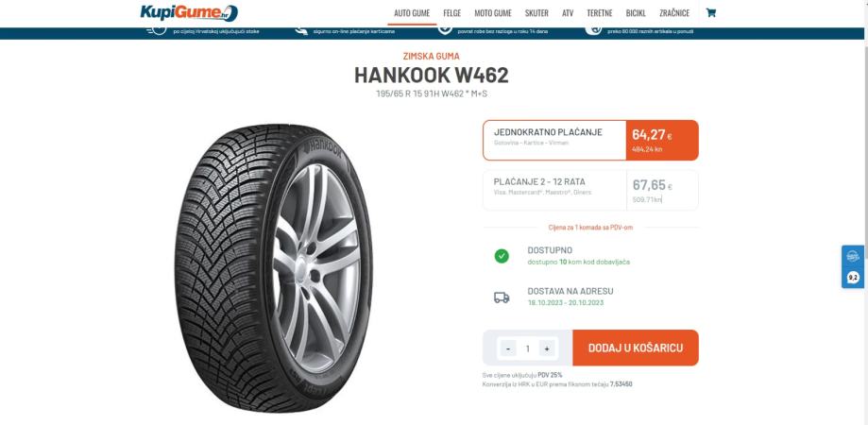Viewport: 868px width, 425px height.
Task: Increase quantity with the plus button
Action: point(547,348)
